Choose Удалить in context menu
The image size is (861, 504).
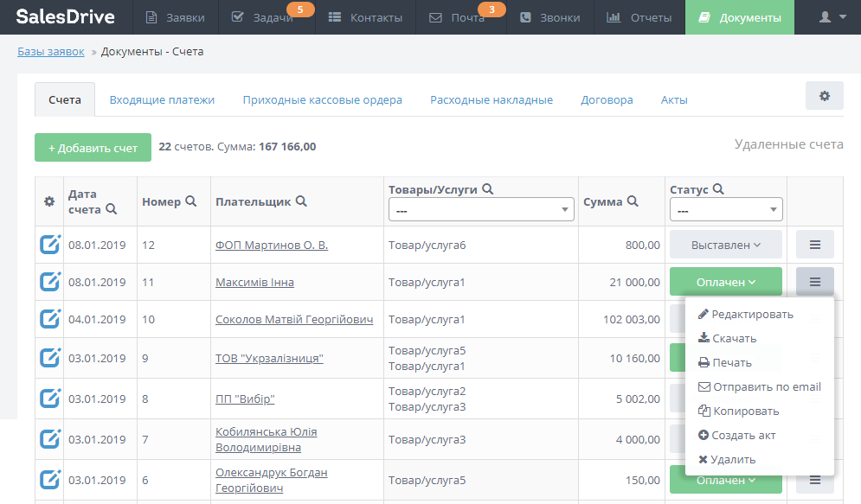point(727,459)
